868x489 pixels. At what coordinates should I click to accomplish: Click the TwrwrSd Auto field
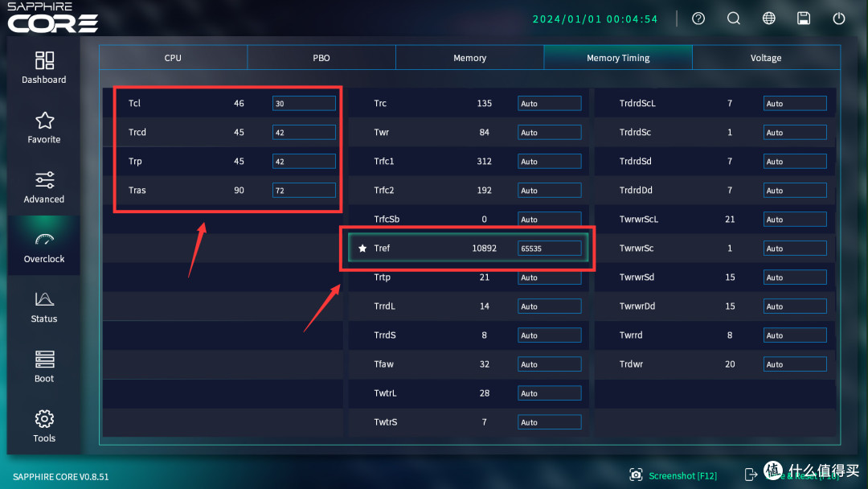pos(795,277)
